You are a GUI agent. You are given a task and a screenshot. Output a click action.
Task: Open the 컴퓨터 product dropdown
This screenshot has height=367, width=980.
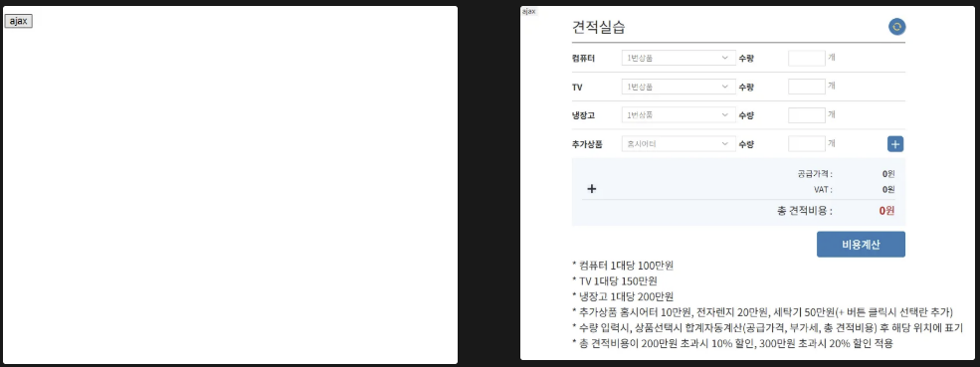pos(679,58)
